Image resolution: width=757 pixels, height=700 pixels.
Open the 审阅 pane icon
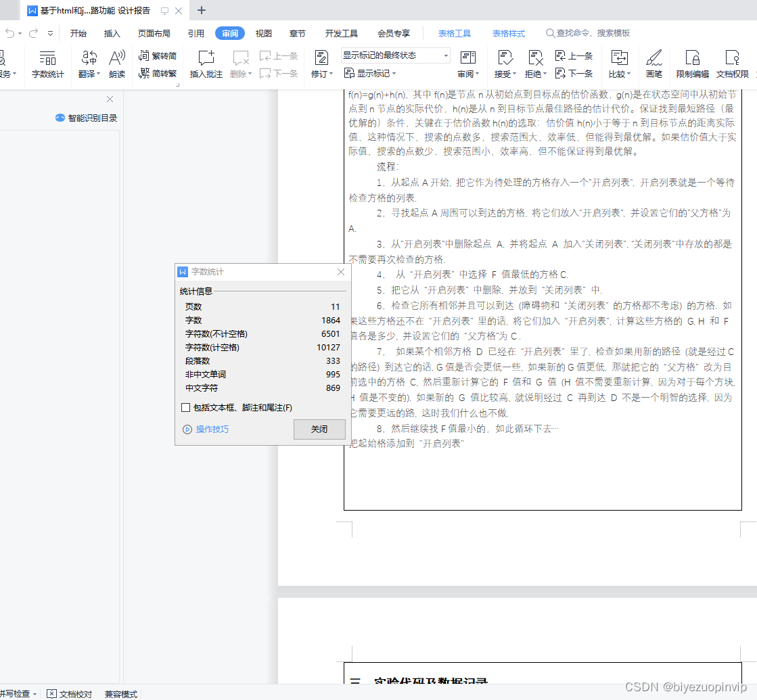[x=468, y=58]
